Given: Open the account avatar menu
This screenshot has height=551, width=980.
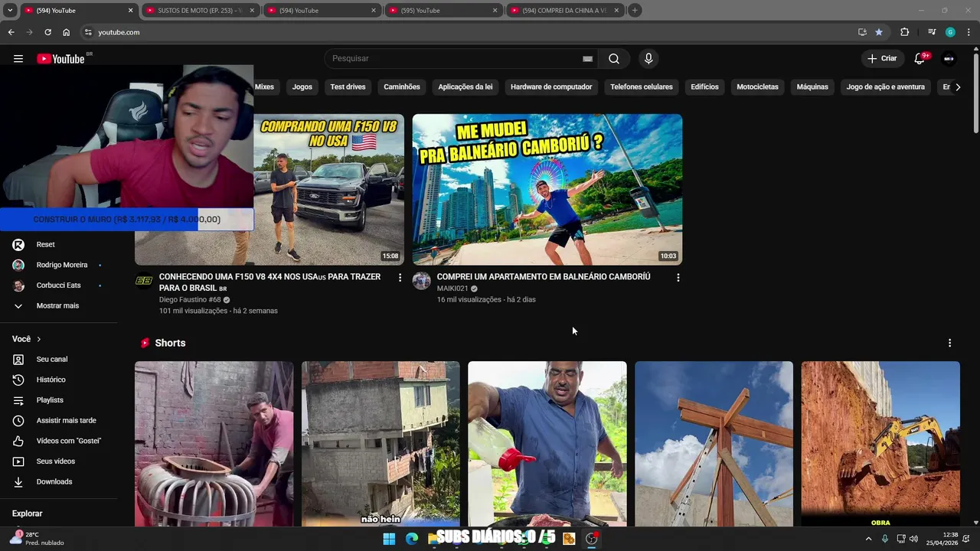Looking at the screenshot, I should tap(949, 59).
